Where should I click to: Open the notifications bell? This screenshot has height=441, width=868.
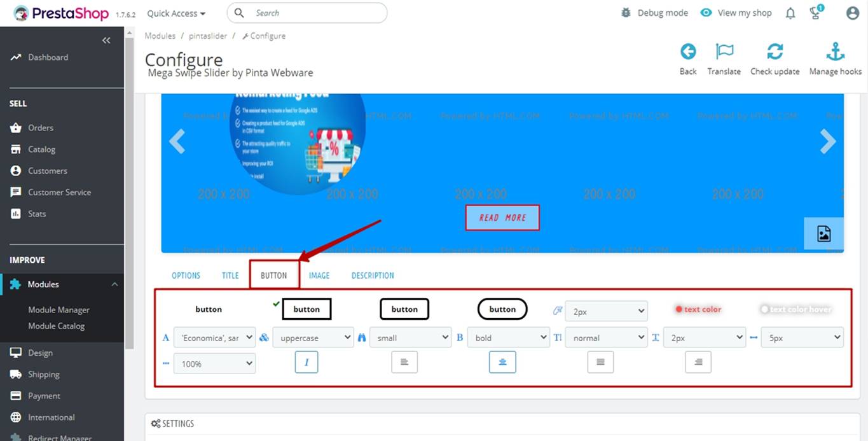point(790,13)
